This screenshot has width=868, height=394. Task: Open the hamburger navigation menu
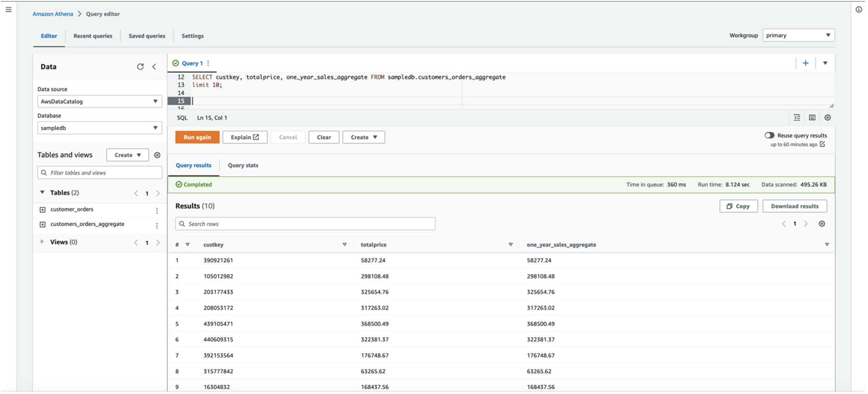coord(9,10)
